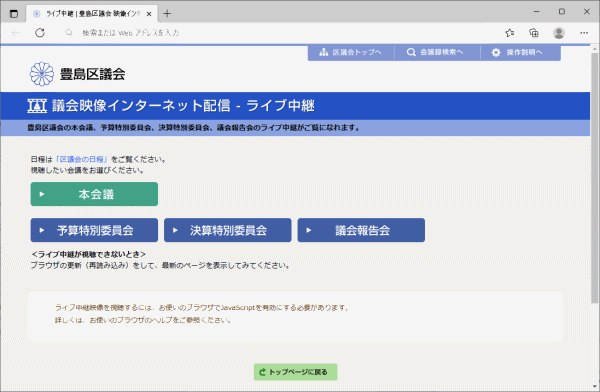
Task: Click the browser back arrow
Action: (x=16, y=33)
